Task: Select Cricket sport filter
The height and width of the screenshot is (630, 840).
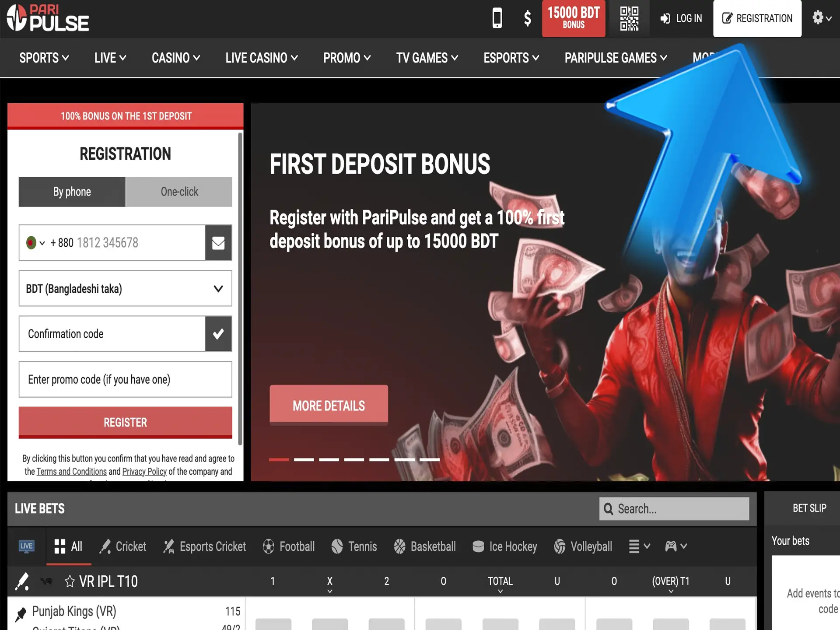Action: [123, 546]
